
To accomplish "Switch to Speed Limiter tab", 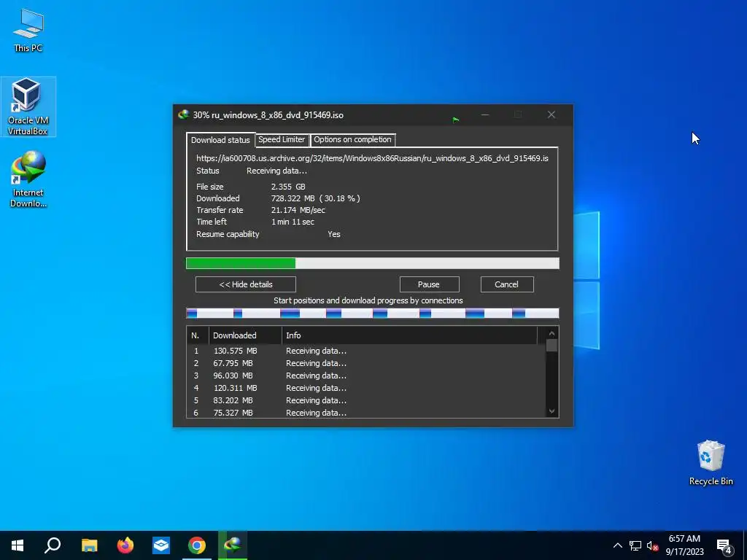I will point(282,139).
